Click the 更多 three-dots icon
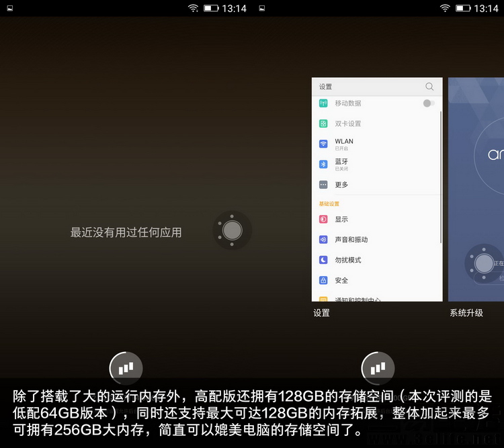 click(x=323, y=185)
